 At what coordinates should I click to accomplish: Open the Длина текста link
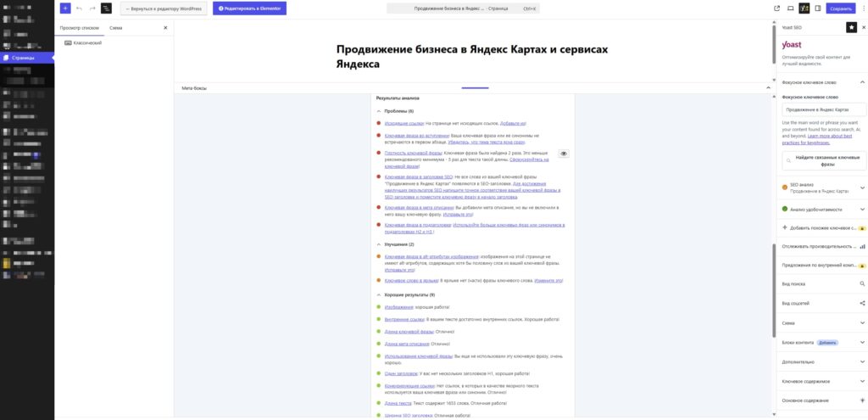[x=398, y=403]
